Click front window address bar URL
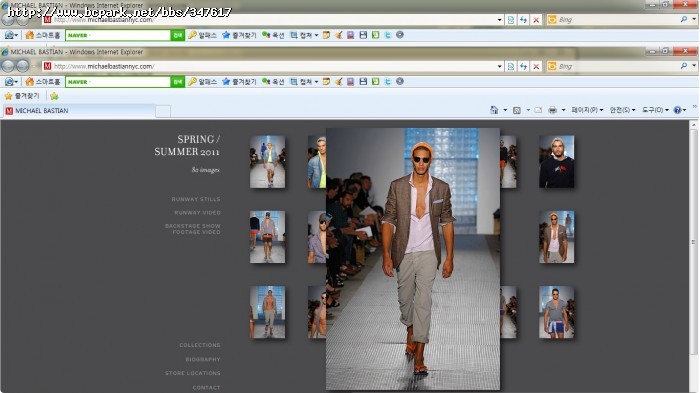The height and width of the screenshot is (393, 700). [x=104, y=67]
